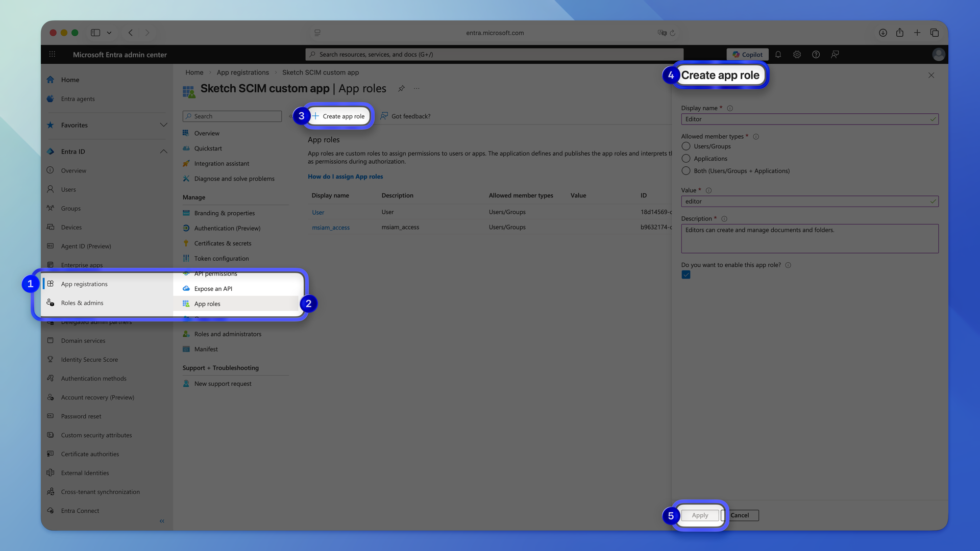
Task: Click the Safari share icon
Action: [x=900, y=33]
